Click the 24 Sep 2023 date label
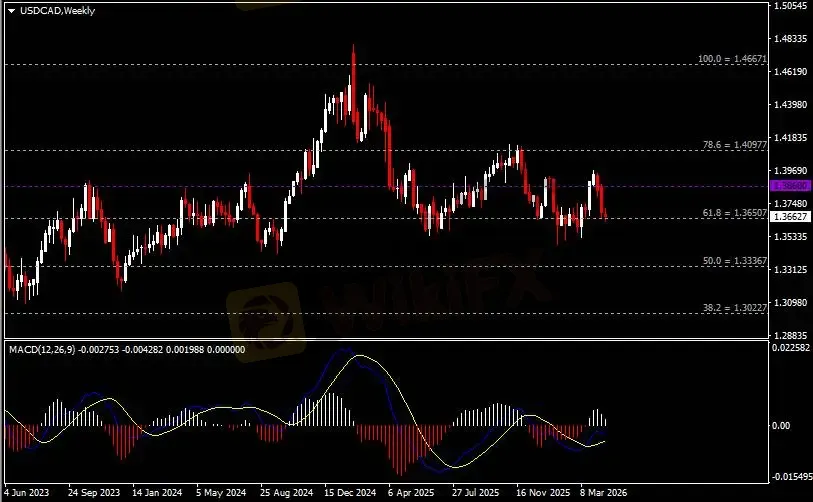813x502 pixels. [94, 492]
